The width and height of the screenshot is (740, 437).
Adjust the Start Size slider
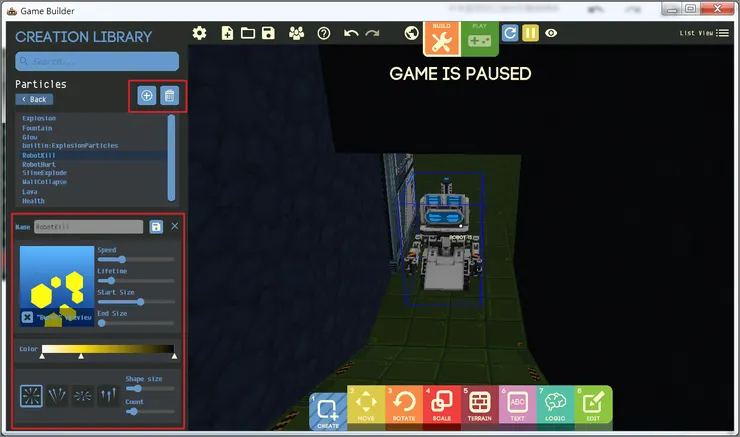[x=136, y=302]
